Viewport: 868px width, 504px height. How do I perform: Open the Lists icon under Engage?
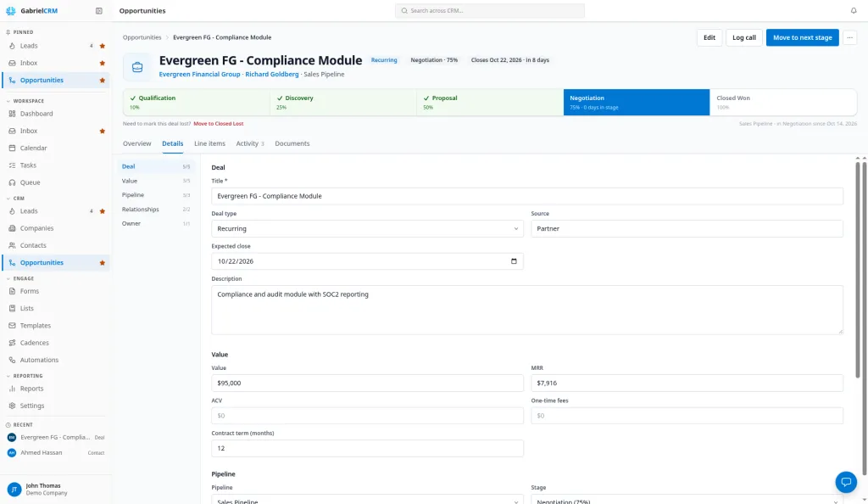pyautogui.click(x=12, y=308)
